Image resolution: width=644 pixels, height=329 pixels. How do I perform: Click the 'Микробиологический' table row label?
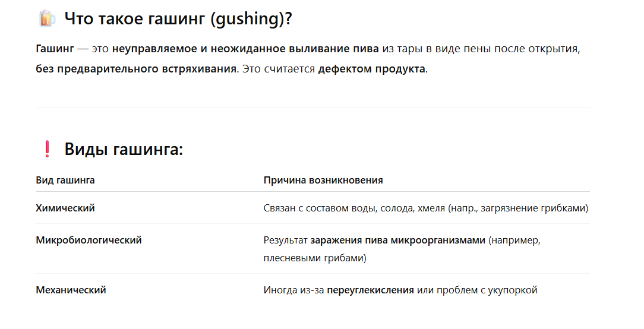[89, 241]
